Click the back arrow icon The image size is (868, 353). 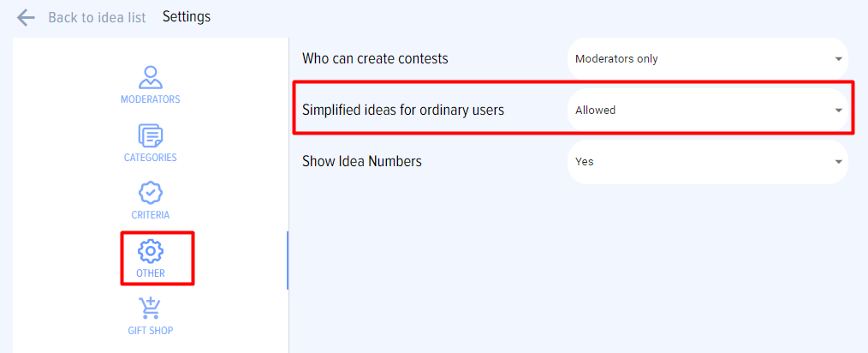(26, 17)
